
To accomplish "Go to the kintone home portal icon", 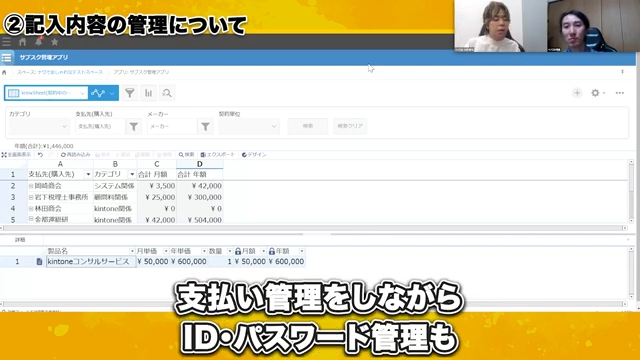I will [x=22, y=41].
